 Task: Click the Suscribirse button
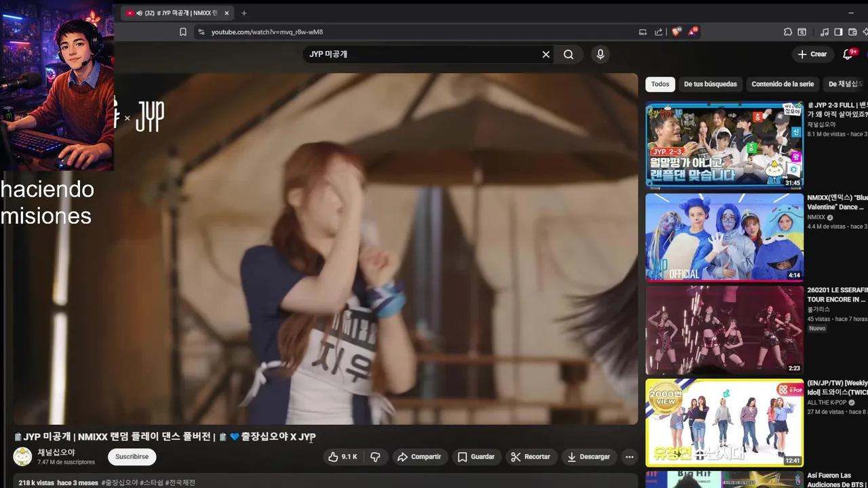tap(132, 457)
